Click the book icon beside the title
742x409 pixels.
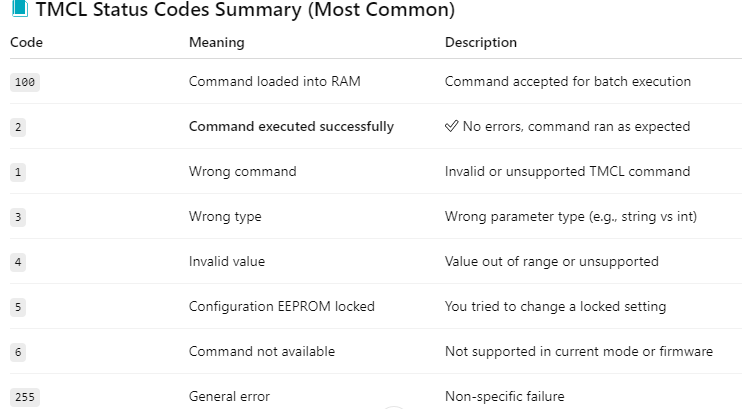[x=19, y=12]
